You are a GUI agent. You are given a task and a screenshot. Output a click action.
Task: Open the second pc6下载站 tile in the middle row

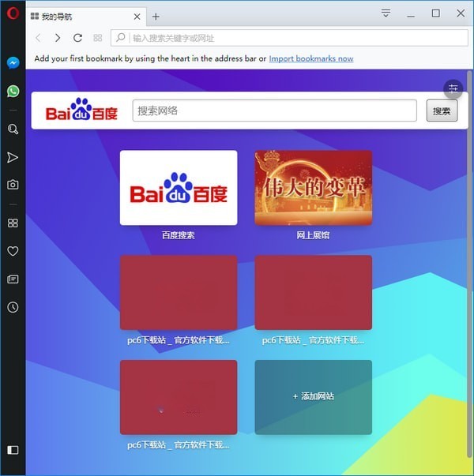(x=314, y=292)
